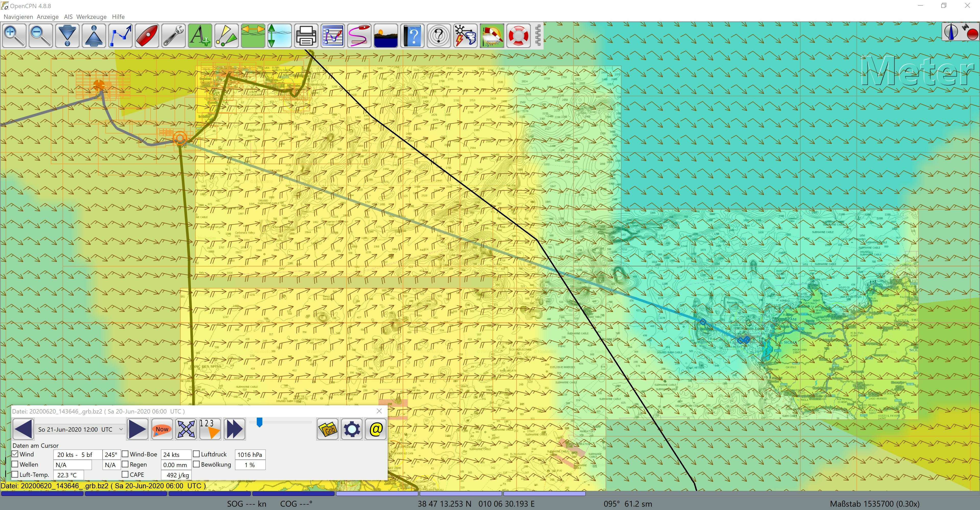Screen dimensions: 980x510
Task: Open the forecast time dropdown
Action: pos(121,429)
